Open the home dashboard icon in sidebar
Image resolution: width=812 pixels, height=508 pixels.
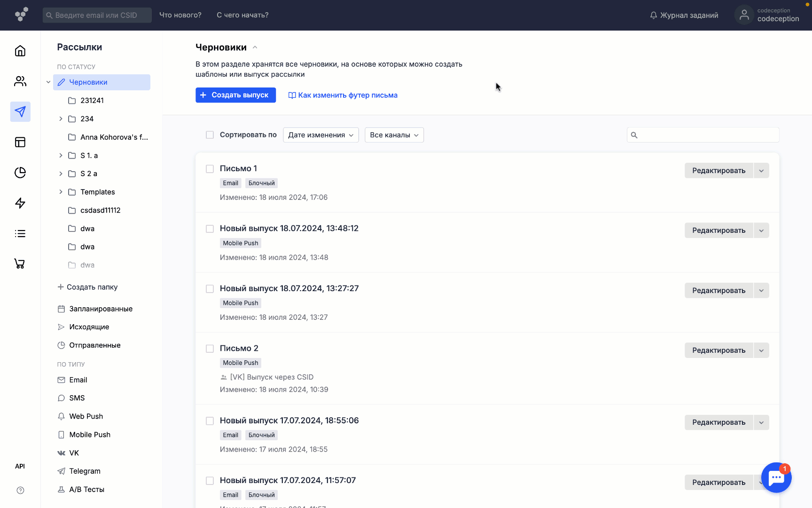20,51
